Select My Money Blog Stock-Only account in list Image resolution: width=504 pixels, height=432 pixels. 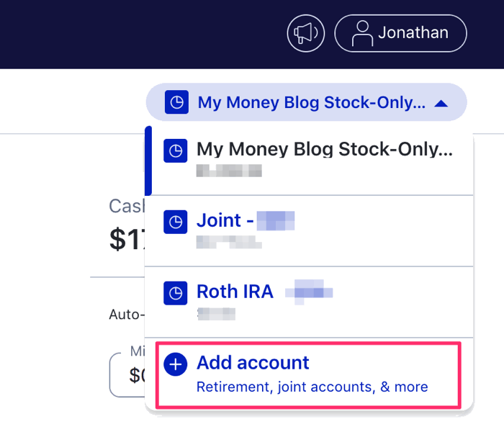[309, 160]
